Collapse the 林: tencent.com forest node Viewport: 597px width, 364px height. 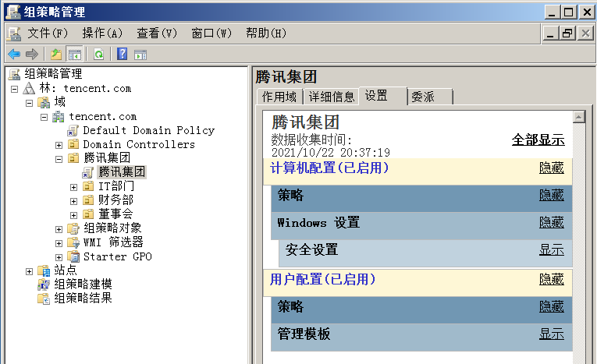click(15, 90)
